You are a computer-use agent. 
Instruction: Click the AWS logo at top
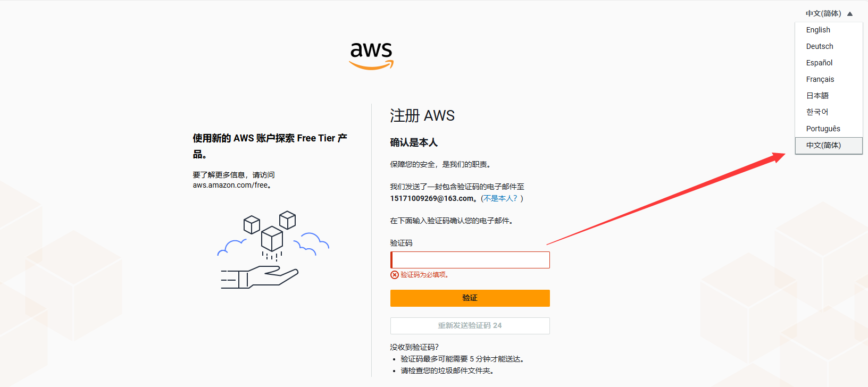[371, 56]
